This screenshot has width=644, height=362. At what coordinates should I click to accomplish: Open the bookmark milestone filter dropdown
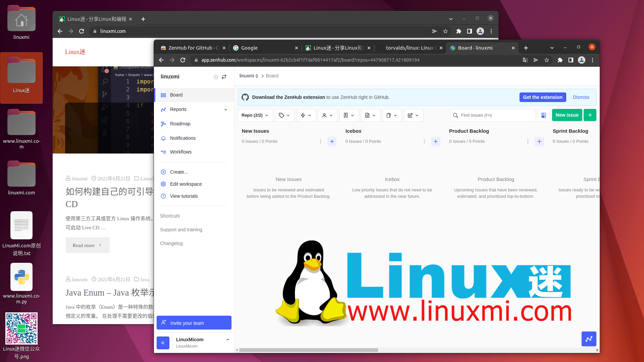point(349,115)
